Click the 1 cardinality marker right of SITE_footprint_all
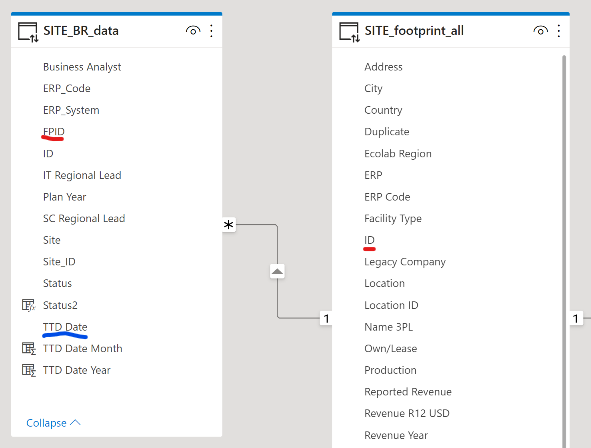Screen dimensions: 591x448 pos(576,319)
